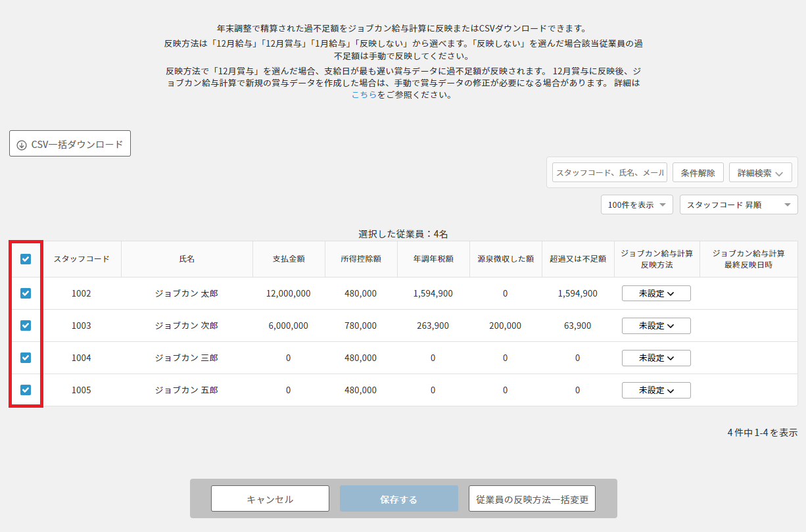Click 従業員の反映方法一括変更 button
806x532 pixels.
pos(532,499)
